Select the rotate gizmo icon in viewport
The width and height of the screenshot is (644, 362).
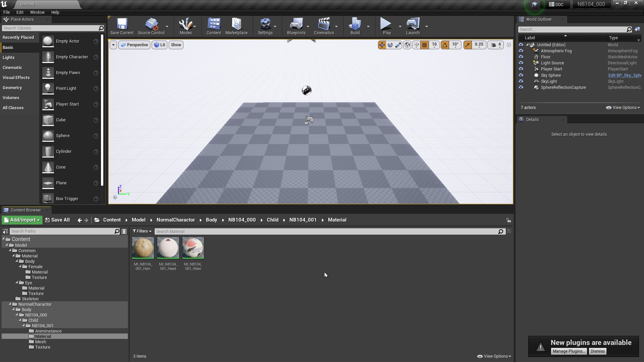[x=390, y=45]
